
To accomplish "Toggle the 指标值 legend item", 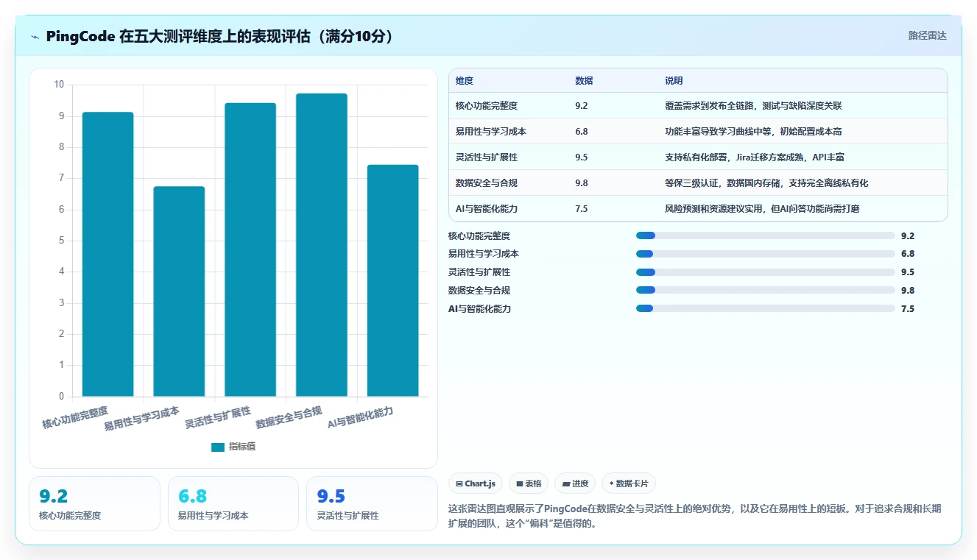I will 233,447.
